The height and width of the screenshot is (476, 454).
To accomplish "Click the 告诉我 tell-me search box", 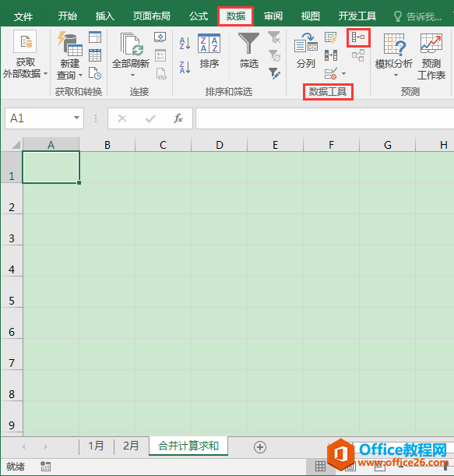I will (417, 16).
